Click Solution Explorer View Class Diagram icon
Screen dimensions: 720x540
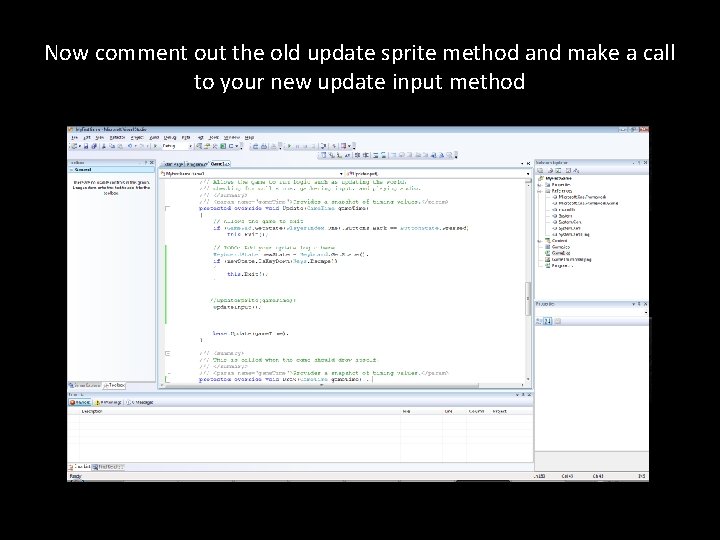[x=576, y=170]
